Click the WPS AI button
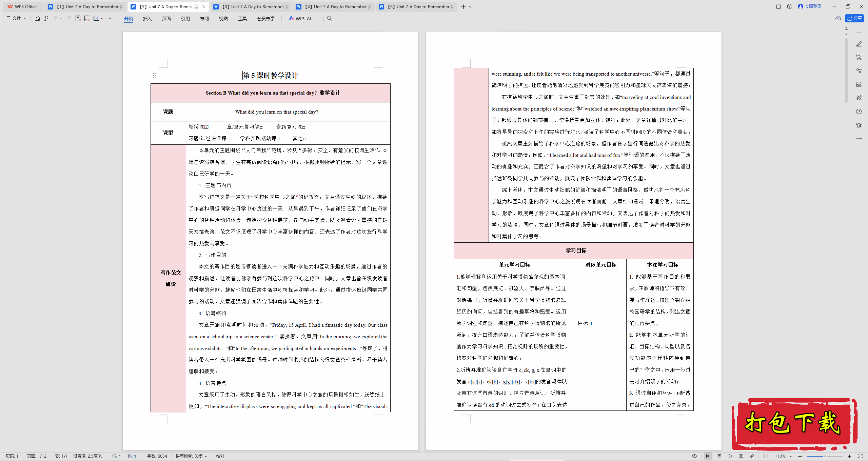This screenshot has width=868, height=461. coord(300,19)
